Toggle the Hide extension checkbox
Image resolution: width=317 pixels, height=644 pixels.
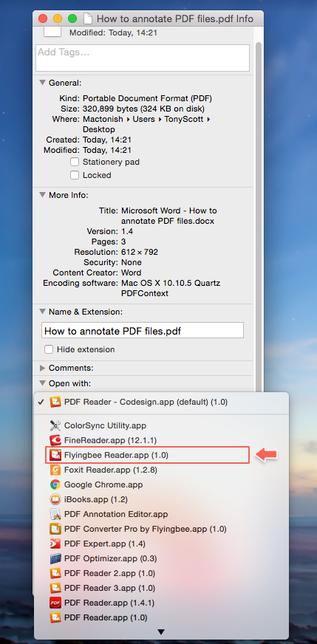point(49,349)
